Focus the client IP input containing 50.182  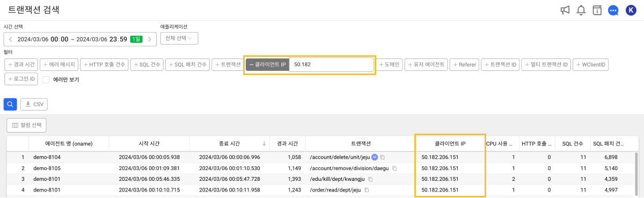coord(331,64)
